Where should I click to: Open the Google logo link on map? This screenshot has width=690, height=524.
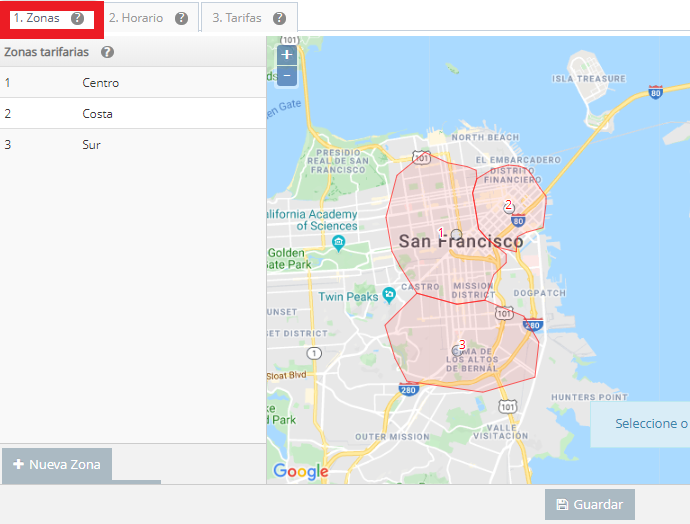pos(301,472)
